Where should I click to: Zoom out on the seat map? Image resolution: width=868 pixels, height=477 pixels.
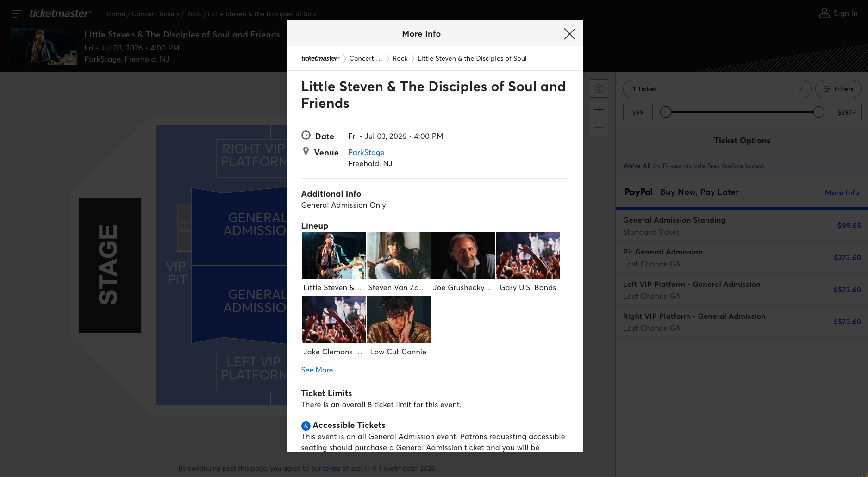(599, 127)
